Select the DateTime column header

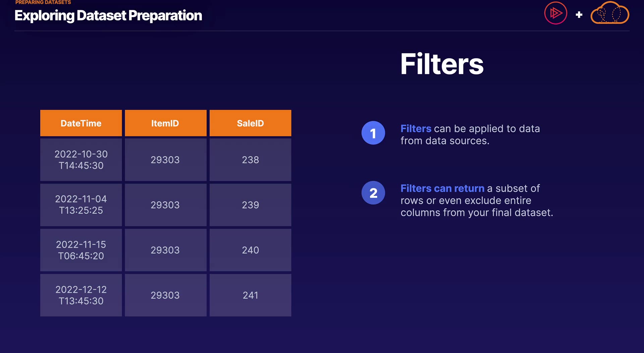81,123
